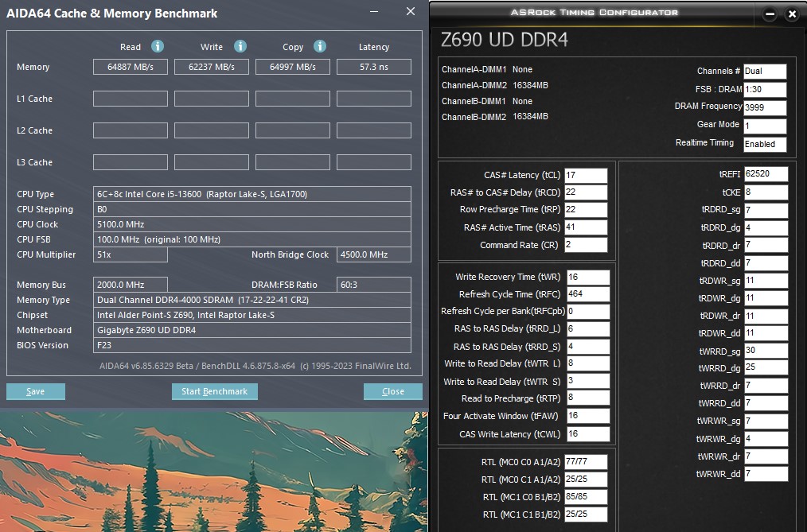Click the CPU Type field showing i5-13600
The image size is (807, 532).
click(x=252, y=194)
